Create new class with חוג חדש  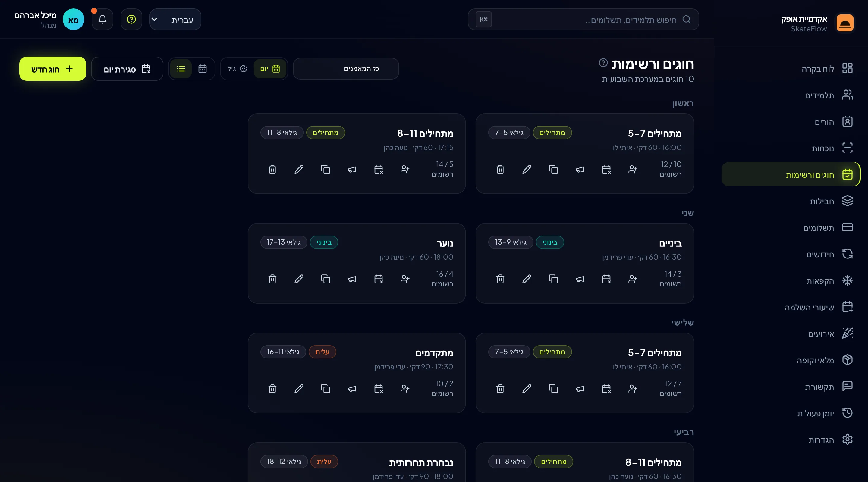[52, 69]
